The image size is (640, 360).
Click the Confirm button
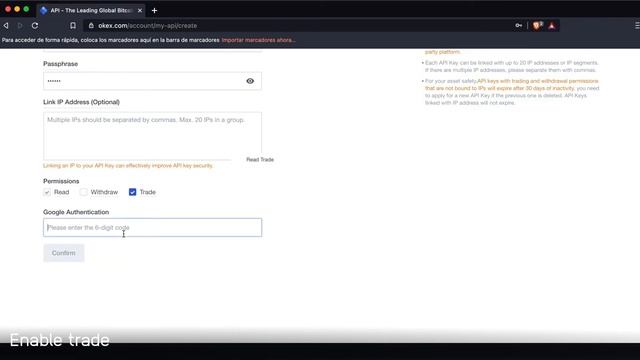tap(64, 253)
